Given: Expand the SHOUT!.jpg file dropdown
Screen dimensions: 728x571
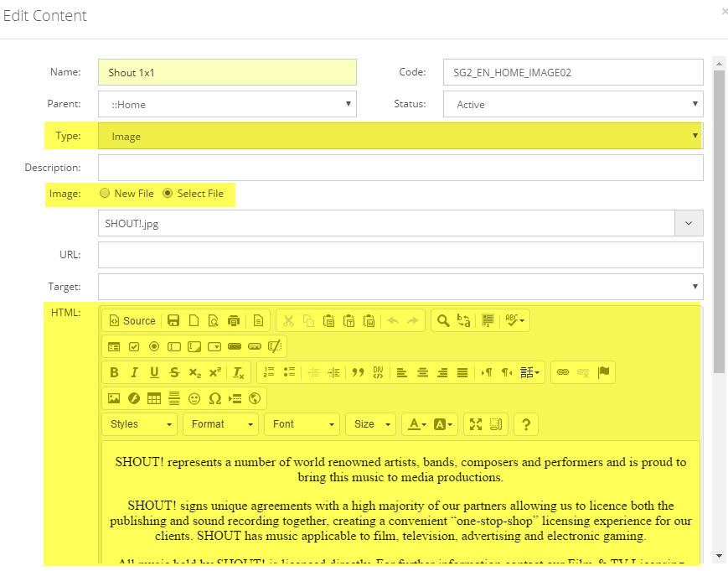Looking at the screenshot, I should click(x=689, y=223).
